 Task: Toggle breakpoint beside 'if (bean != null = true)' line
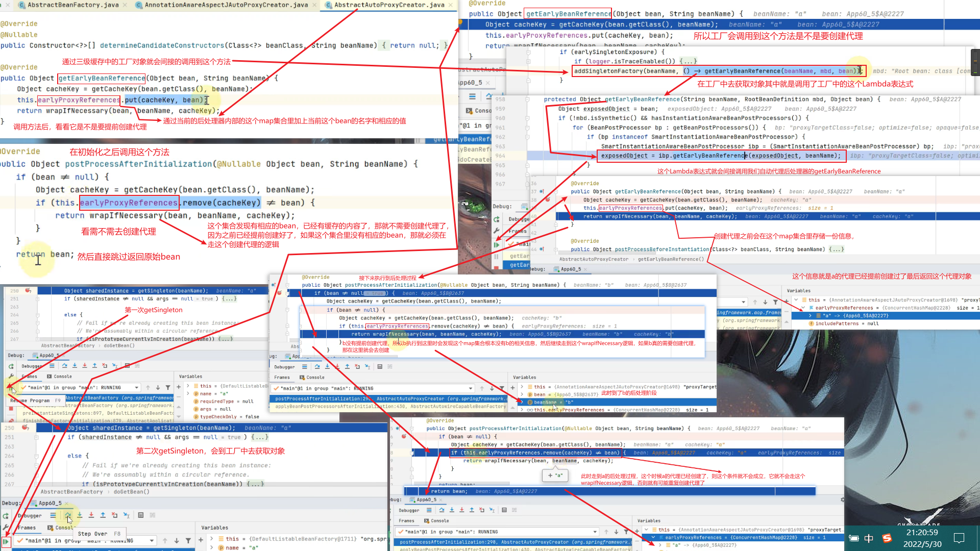[279, 293]
